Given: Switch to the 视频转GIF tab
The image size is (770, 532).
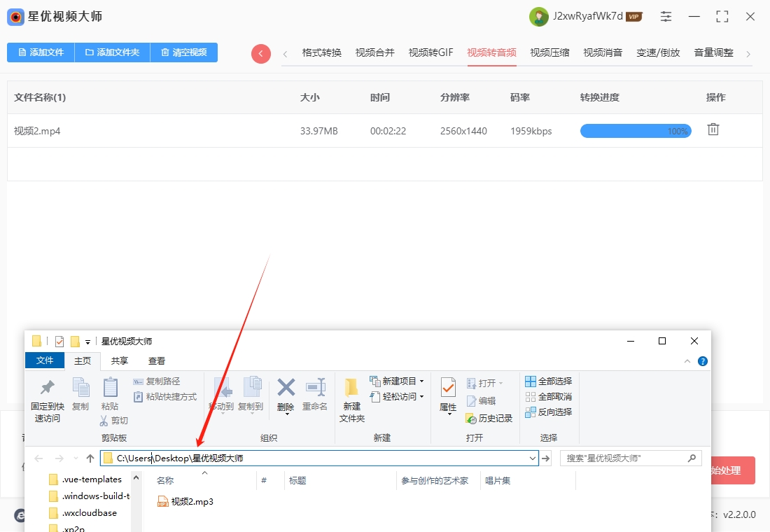Looking at the screenshot, I should point(430,52).
